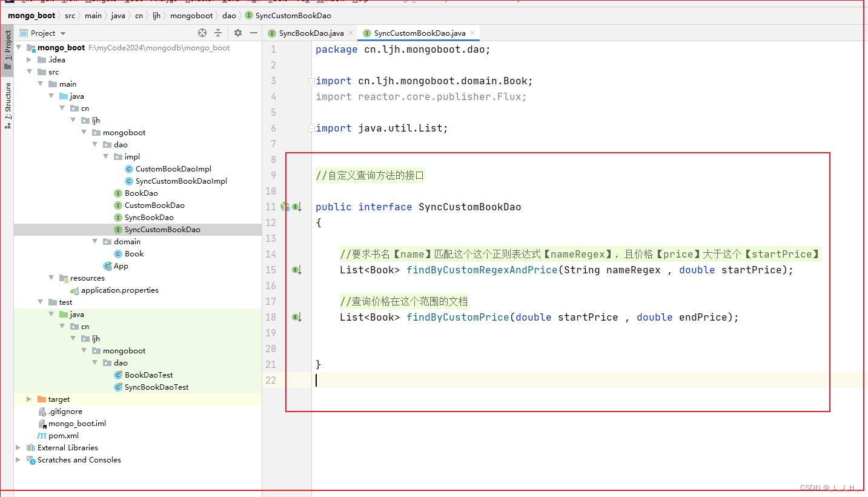Collapse the test folder arrow
Image resolution: width=868 pixels, height=497 pixels.
point(41,302)
